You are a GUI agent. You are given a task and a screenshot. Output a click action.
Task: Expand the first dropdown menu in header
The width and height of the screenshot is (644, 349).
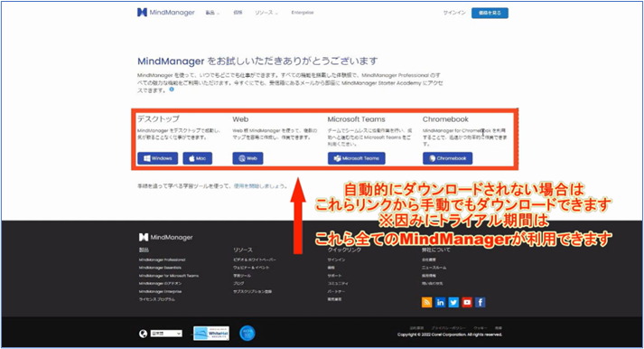pyautogui.click(x=212, y=13)
